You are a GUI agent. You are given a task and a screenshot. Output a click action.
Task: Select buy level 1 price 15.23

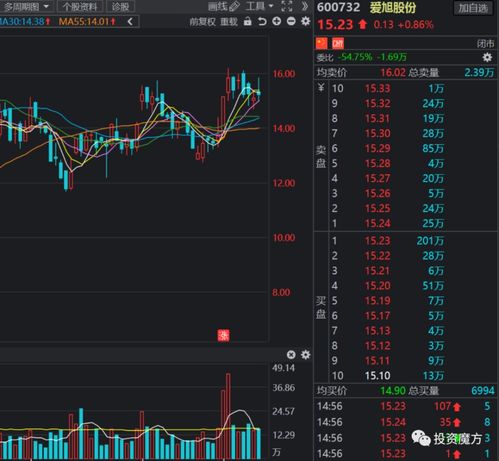pyautogui.click(x=377, y=241)
